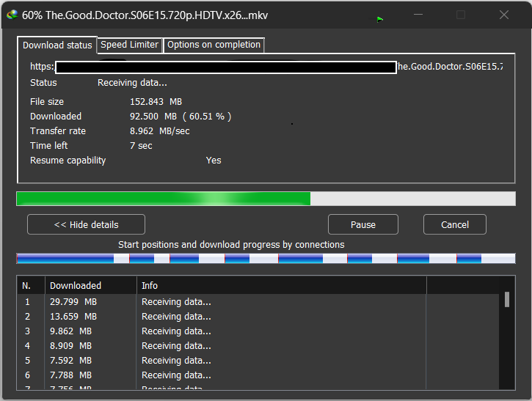
Task: Minimize the download window
Action: 418,15
